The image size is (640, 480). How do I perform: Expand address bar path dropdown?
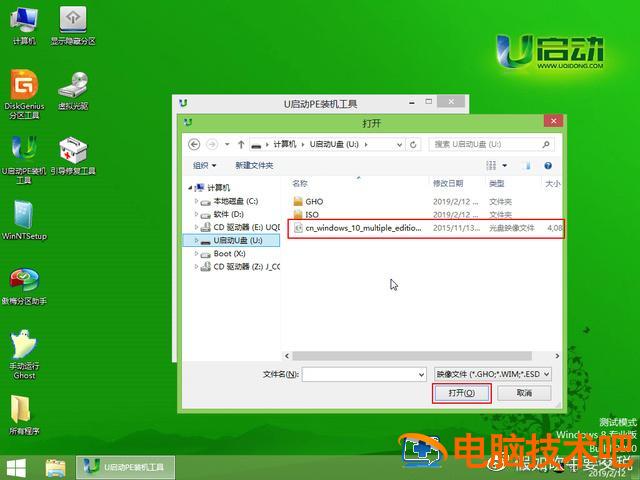point(399,144)
